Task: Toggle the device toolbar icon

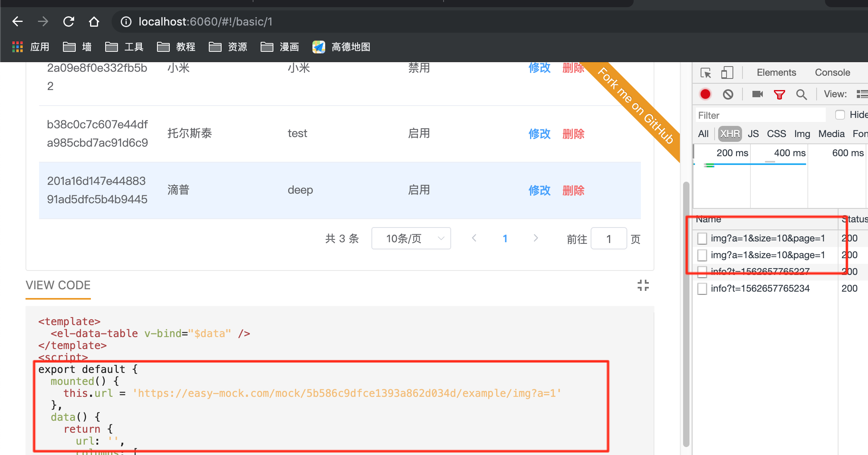Action: point(727,73)
